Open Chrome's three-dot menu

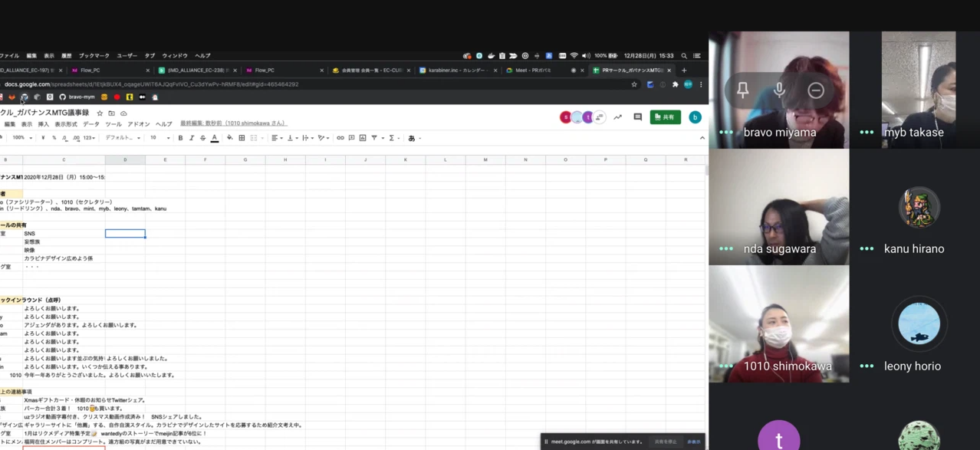click(701, 84)
